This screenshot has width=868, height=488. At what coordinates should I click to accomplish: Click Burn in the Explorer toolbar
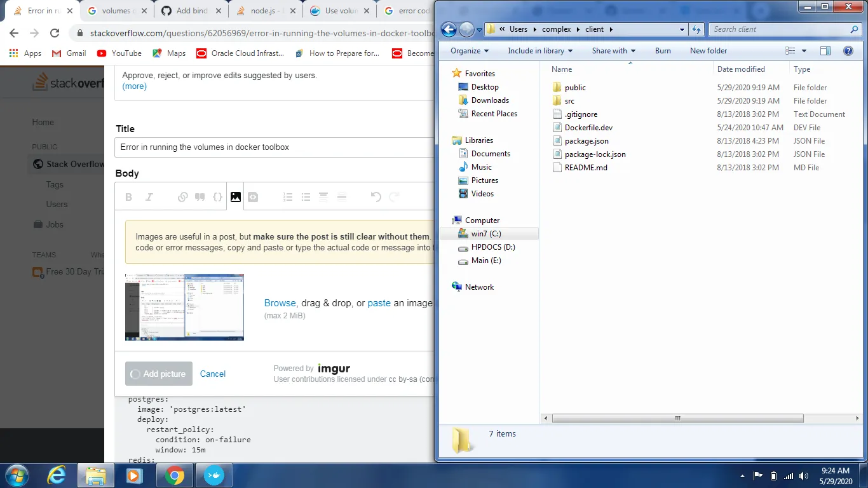663,51
